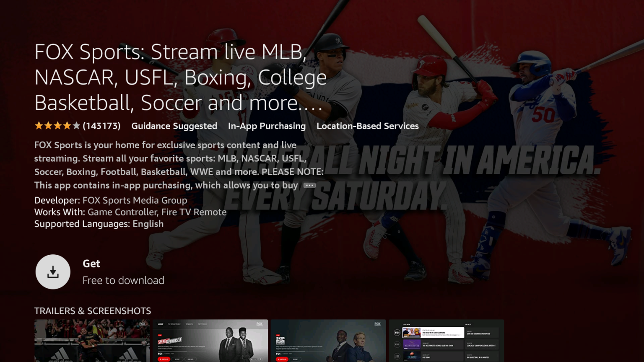Image resolution: width=644 pixels, height=362 pixels.
Task: Click the third gold rating star
Action: click(x=58, y=126)
